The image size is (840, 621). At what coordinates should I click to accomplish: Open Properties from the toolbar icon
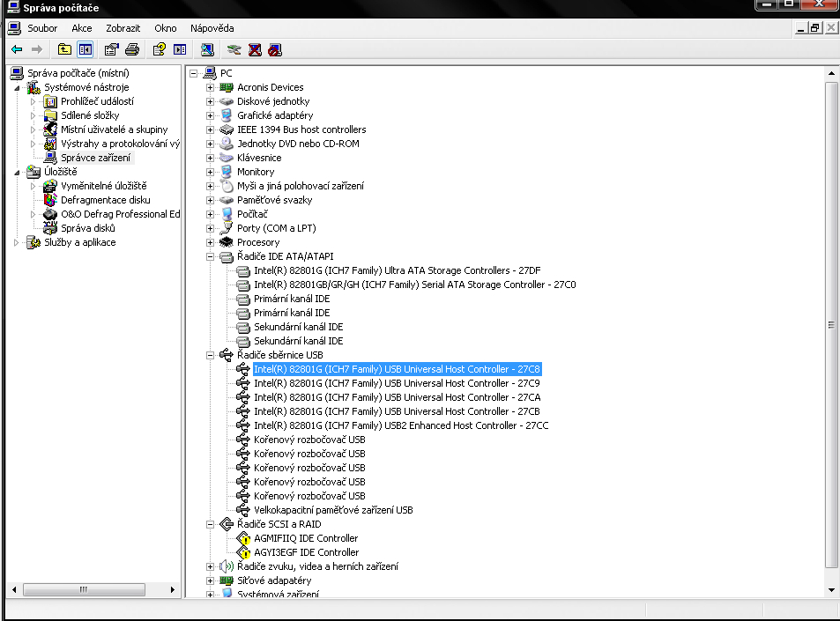(x=112, y=49)
